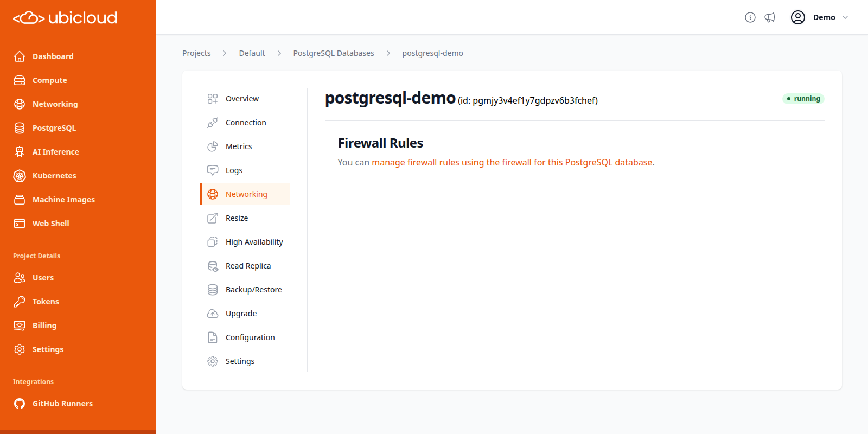The height and width of the screenshot is (434, 868).
Task: Open Dashboard in the sidebar
Action: click(78, 56)
